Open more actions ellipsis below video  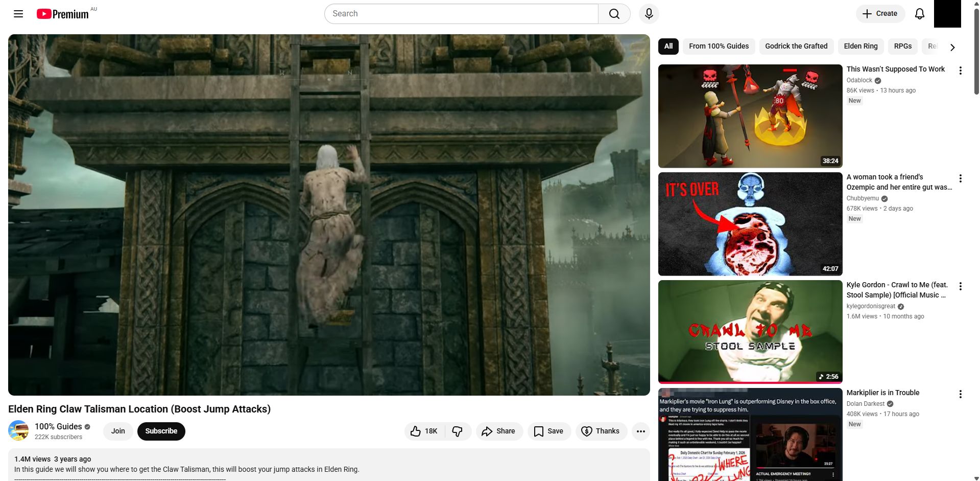[x=640, y=431]
